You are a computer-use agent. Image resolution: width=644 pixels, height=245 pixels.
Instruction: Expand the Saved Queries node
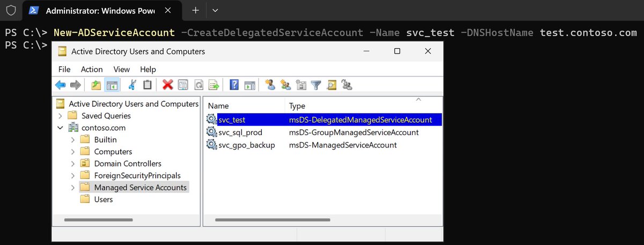[60, 116]
